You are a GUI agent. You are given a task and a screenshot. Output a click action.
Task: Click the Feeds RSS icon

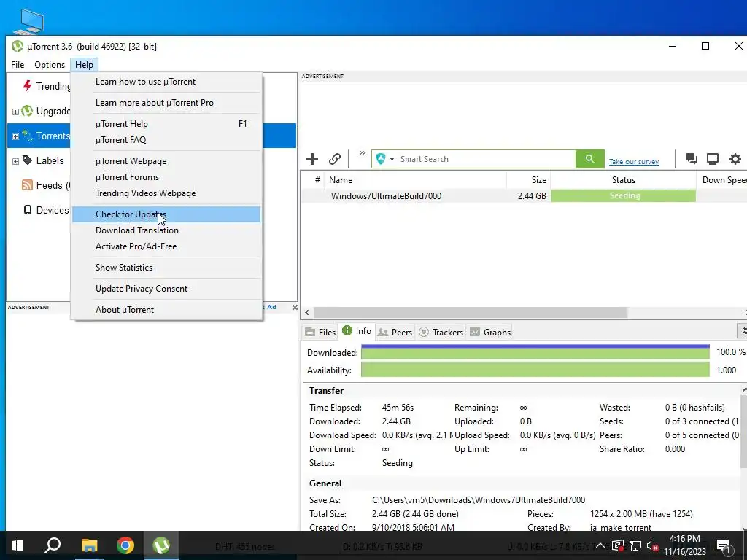tap(28, 185)
